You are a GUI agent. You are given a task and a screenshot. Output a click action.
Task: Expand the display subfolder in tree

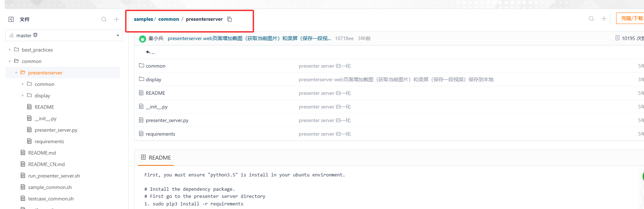(x=23, y=96)
